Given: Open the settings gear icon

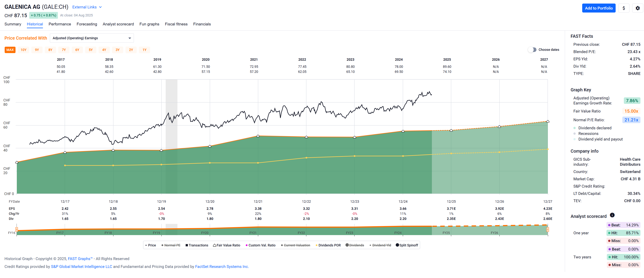Looking at the screenshot, I should coord(637,8).
